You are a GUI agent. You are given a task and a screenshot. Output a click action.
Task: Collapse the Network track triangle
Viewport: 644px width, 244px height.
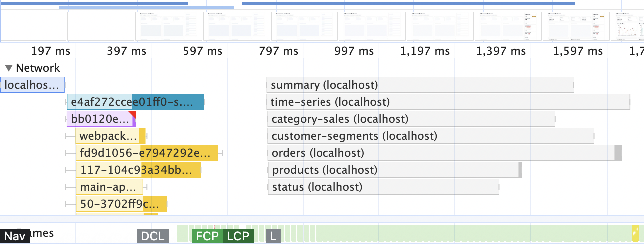[x=9, y=68]
